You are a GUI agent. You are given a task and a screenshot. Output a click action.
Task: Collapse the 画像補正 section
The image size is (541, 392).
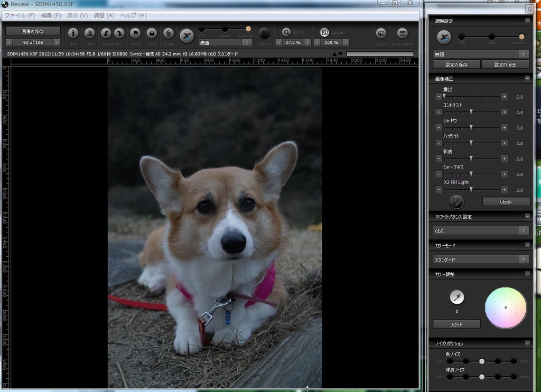(x=527, y=78)
